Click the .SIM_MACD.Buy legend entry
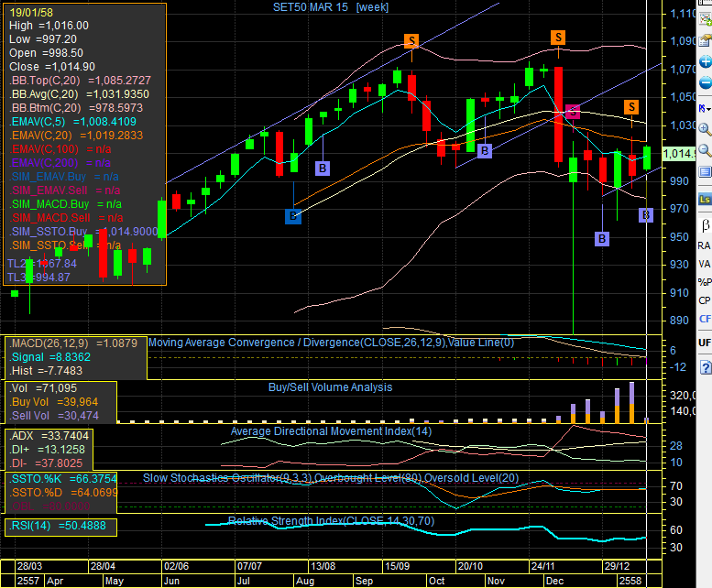The width and height of the screenshot is (712, 588). point(65,204)
